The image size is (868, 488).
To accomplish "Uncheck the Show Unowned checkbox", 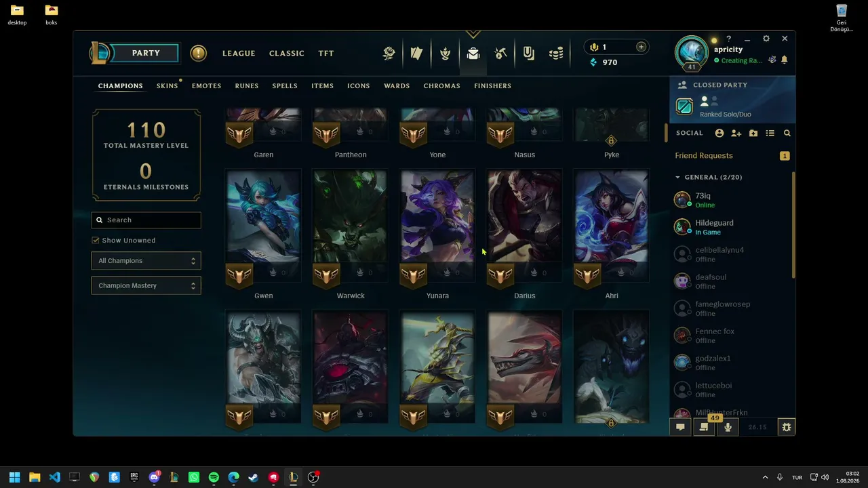I will coord(96,241).
